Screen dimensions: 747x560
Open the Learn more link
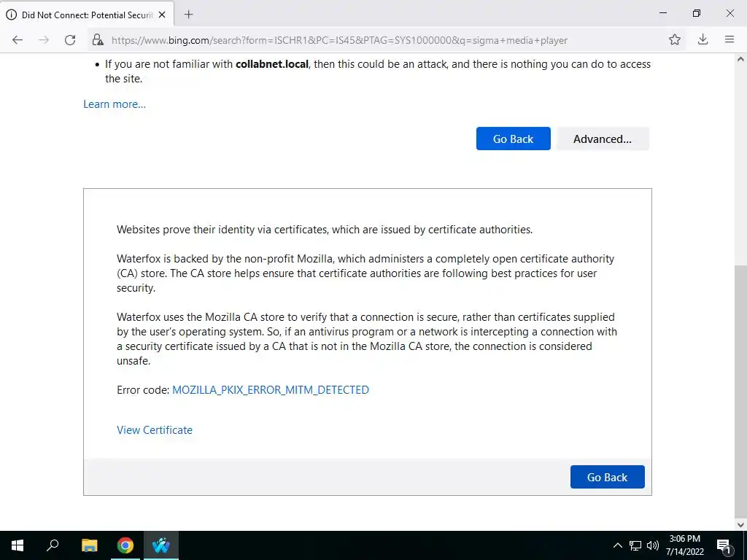115,104
